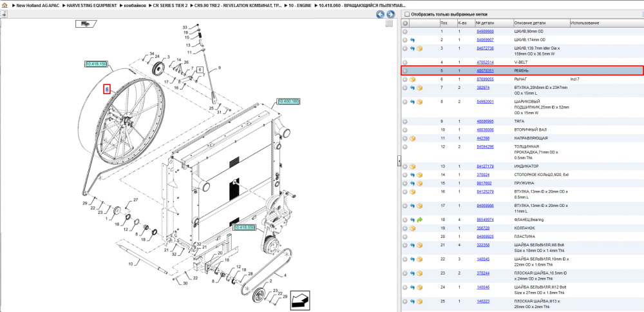Click the small square button in the diagram corner
This screenshot has width=644, height=312.
(x=389, y=24)
